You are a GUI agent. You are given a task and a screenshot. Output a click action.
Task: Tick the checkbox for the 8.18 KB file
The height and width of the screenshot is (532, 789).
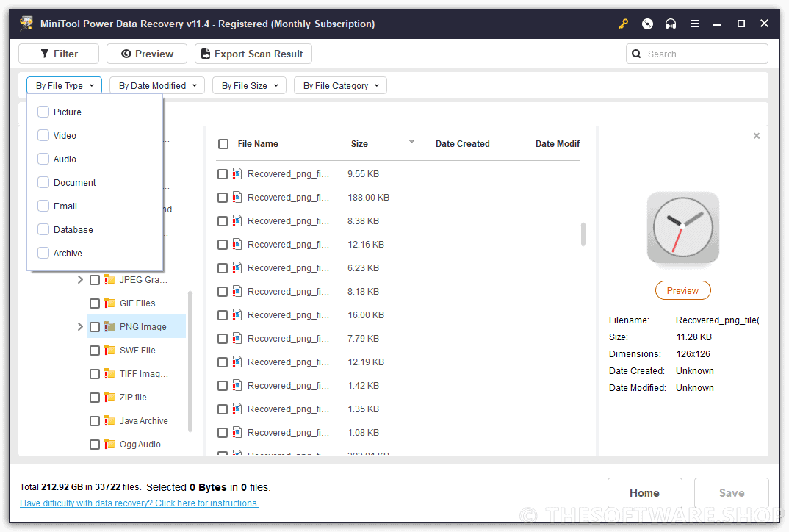[223, 292]
